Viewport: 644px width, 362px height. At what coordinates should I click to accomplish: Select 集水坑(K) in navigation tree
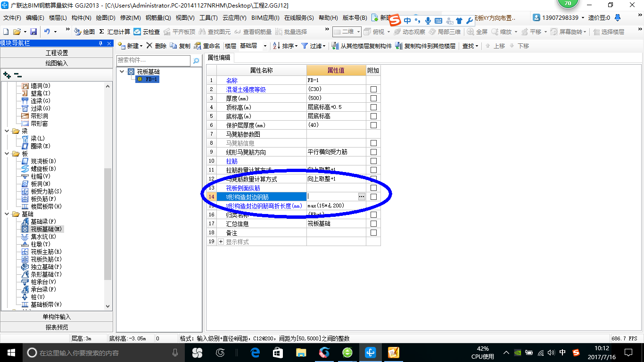tap(43, 237)
